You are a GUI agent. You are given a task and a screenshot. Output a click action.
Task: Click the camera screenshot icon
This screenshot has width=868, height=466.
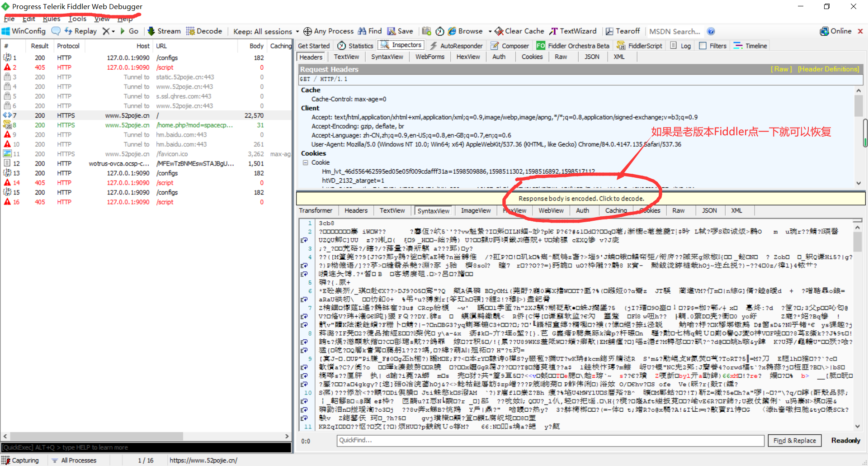(x=426, y=31)
